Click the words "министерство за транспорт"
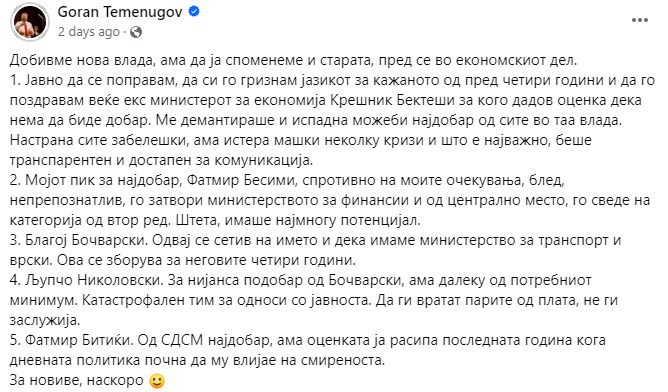Screen dimensions: 668x392 point(513,240)
